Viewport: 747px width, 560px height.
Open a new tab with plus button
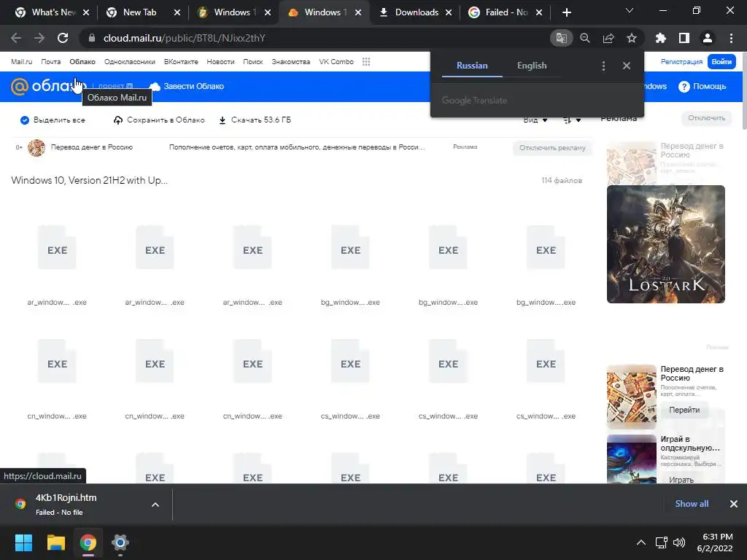[566, 12]
